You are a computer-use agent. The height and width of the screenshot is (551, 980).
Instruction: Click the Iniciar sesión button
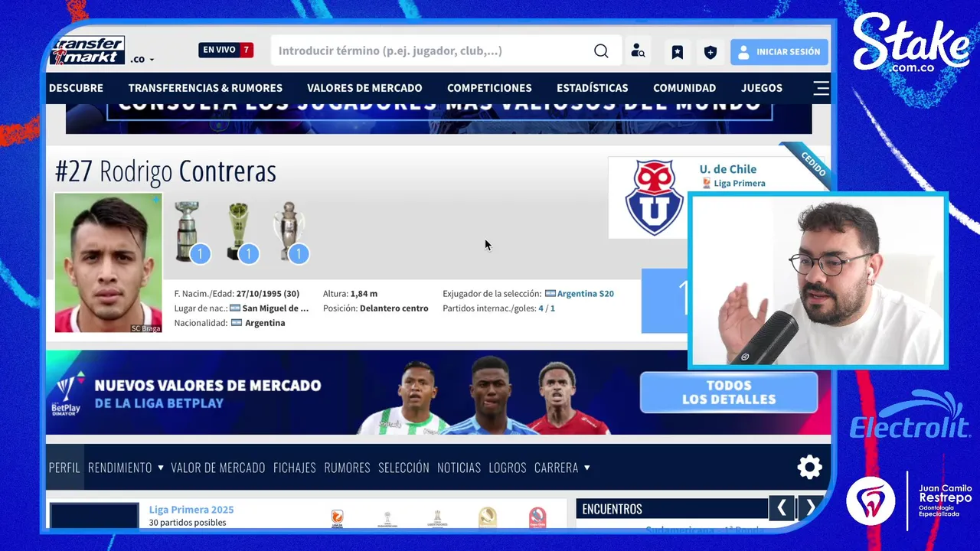779,52
